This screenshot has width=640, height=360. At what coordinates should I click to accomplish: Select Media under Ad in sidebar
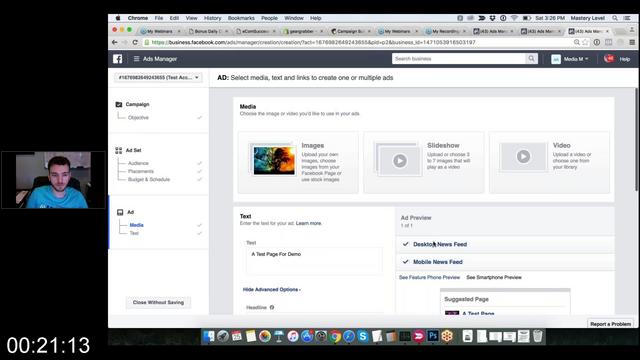(136, 225)
